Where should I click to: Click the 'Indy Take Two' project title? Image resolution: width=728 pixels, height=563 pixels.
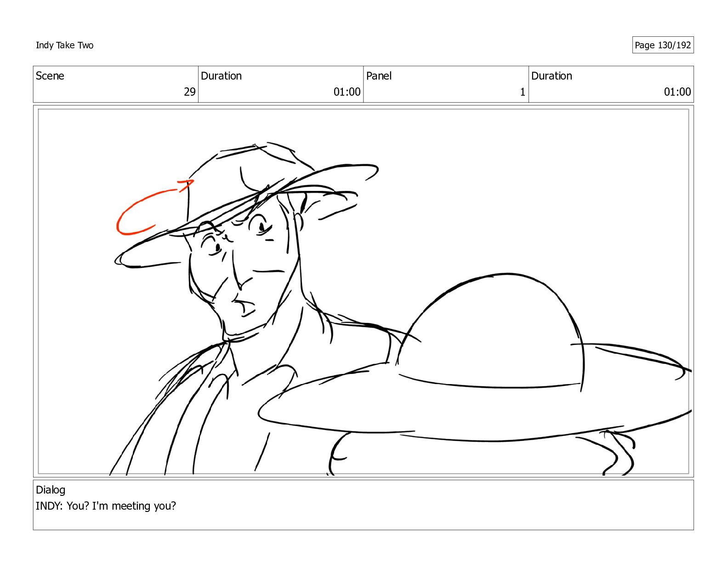point(64,45)
